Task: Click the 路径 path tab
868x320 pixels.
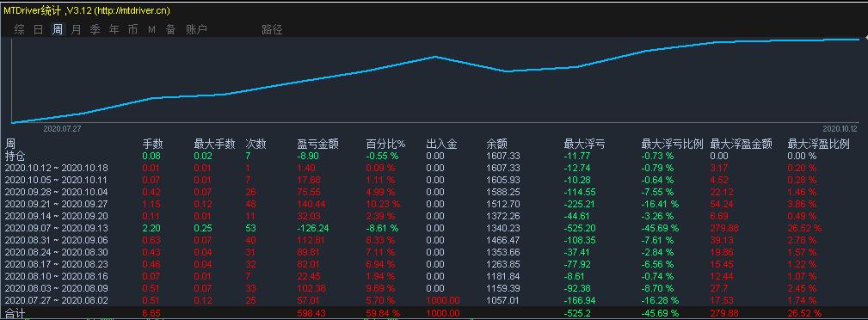Action: (272, 29)
